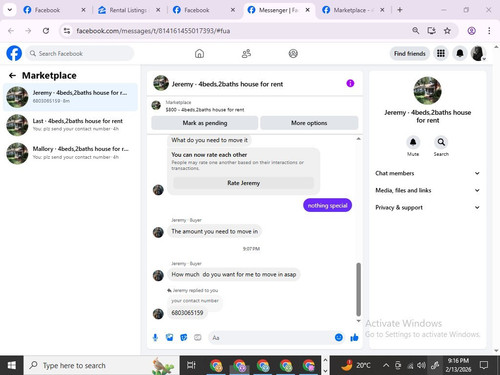Open the Facebook apps menu grid

click(x=441, y=53)
